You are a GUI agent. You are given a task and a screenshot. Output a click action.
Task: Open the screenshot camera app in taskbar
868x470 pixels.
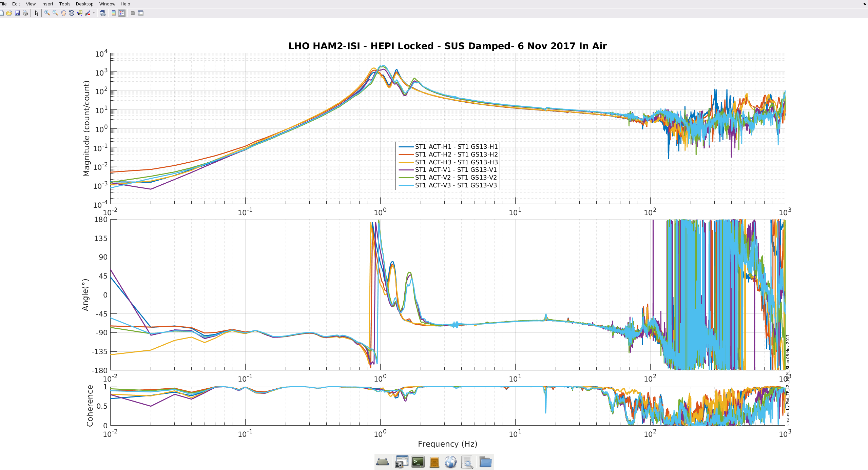402,462
